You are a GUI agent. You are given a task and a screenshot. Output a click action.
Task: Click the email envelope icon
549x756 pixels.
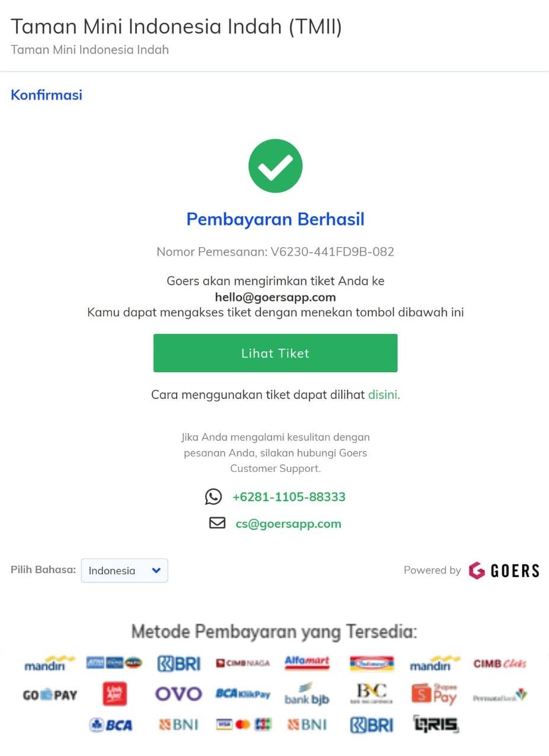tap(217, 523)
